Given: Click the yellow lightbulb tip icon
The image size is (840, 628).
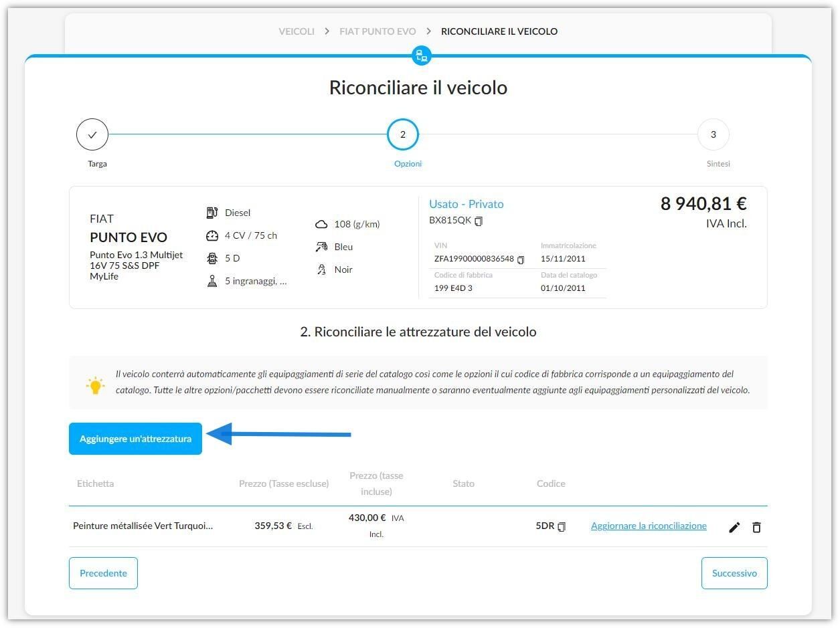Looking at the screenshot, I should point(95,385).
